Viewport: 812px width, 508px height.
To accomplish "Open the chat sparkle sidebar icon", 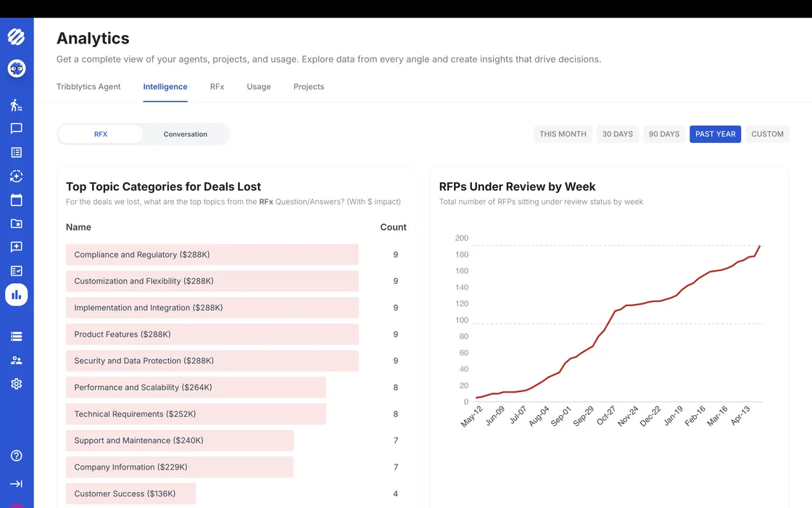I will click(17, 247).
